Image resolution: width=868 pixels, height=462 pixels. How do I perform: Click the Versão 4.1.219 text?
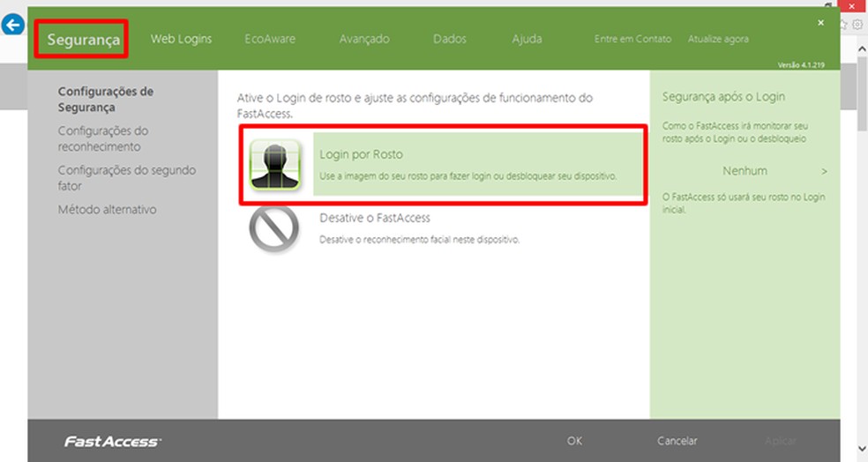[x=801, y=64]
